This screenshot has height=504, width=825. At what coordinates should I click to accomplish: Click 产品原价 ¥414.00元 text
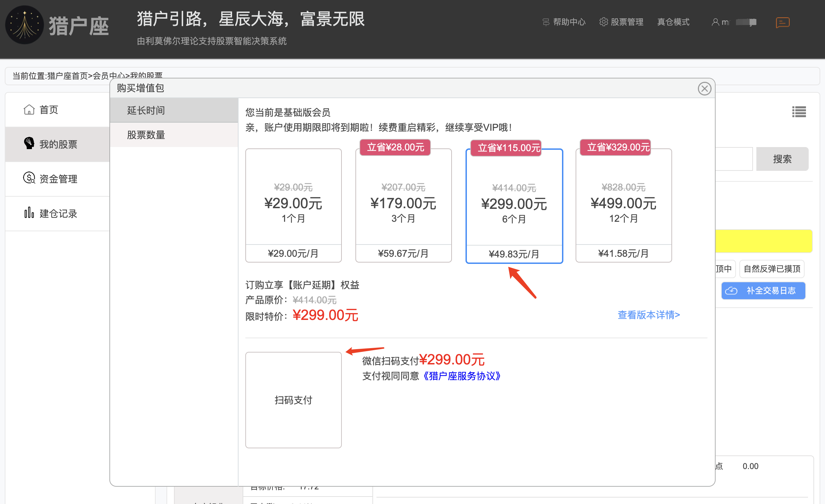pos(291,300)
